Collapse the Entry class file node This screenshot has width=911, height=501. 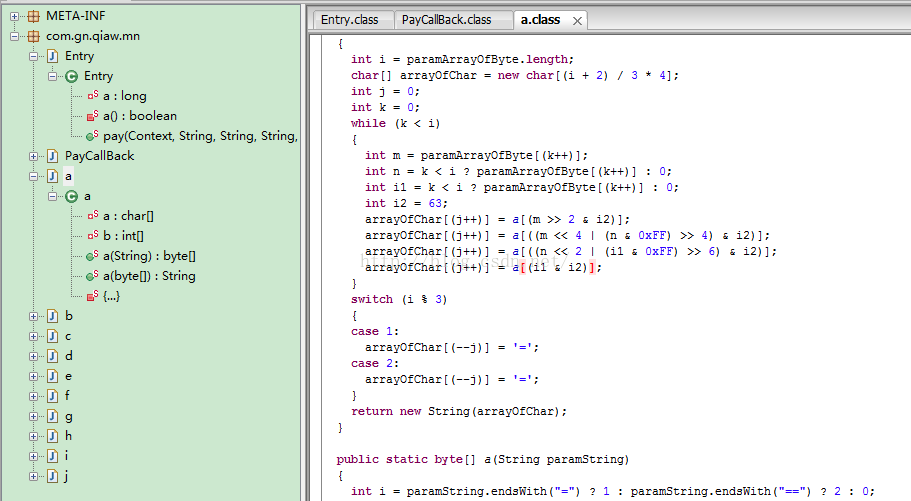(x=34, y=56)
